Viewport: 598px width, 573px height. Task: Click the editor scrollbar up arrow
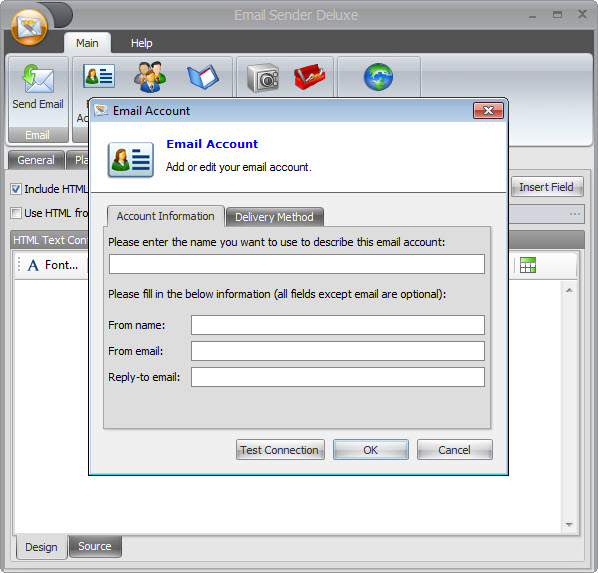tap(569, 290)
